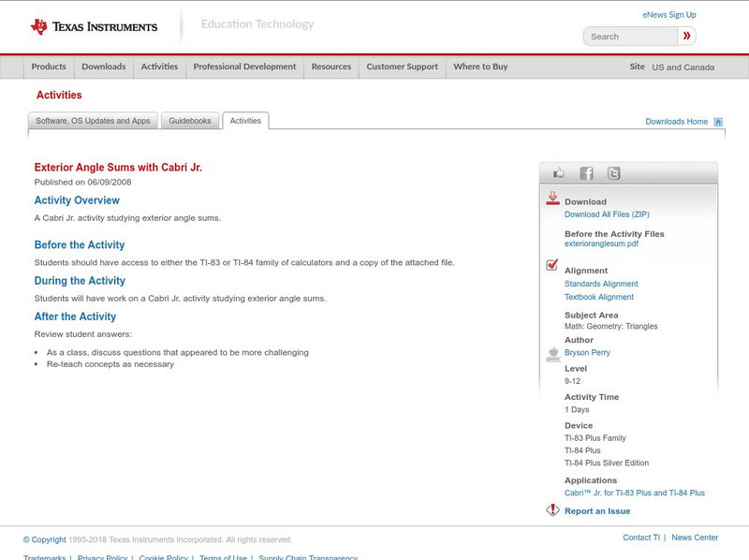Click the red download arrow icon
This screenshot has width=749, height=560.
coord(552,199)
